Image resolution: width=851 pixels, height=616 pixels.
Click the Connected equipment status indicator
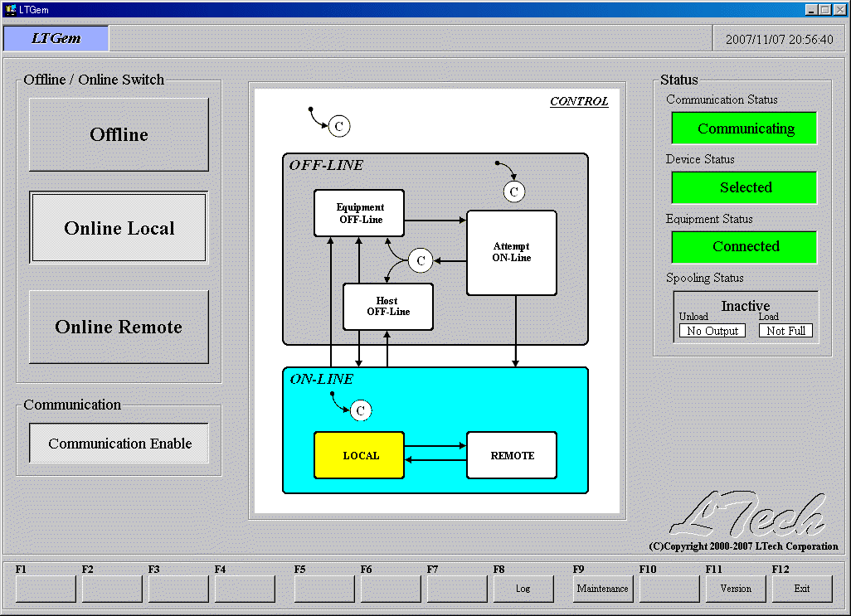coord(745,246)
